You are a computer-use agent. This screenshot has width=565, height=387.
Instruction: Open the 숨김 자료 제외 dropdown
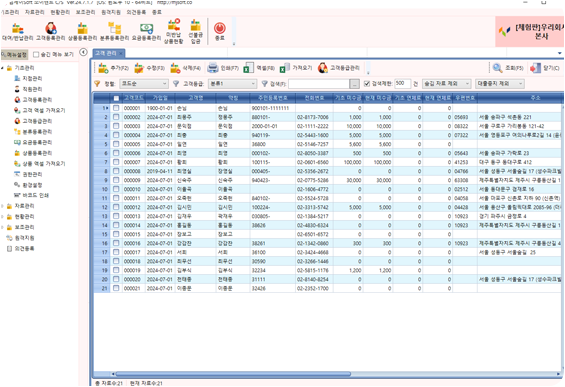pyautogui.click(x=446, y=84)
